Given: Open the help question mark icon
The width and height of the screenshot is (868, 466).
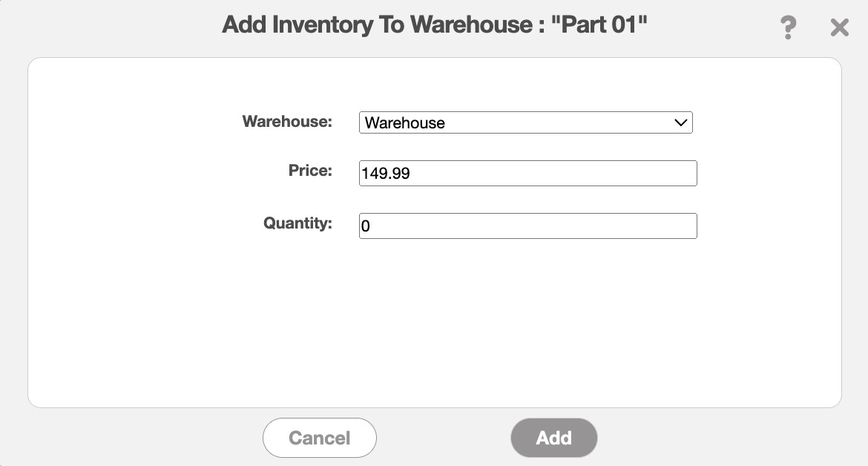Looking at the screenshot, I should point(788,28).
